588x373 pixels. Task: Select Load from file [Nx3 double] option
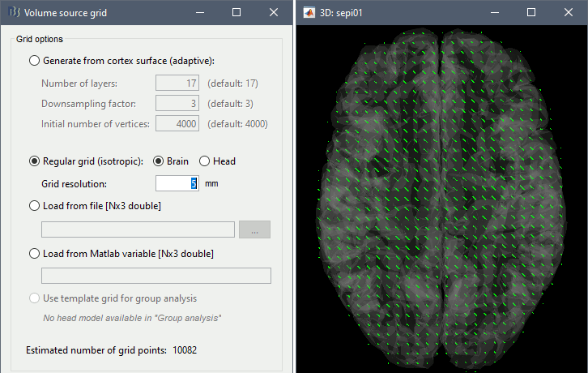click(x=34, y=206)
